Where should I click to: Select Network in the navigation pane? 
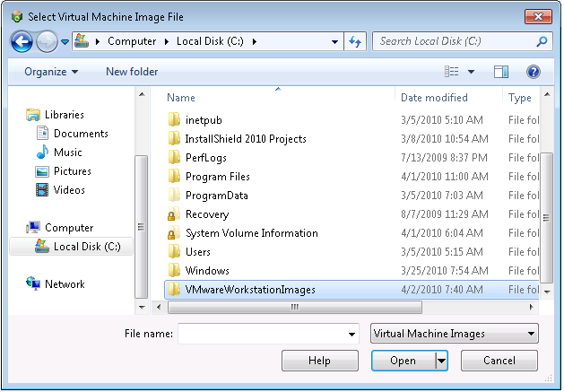[65, 284]
